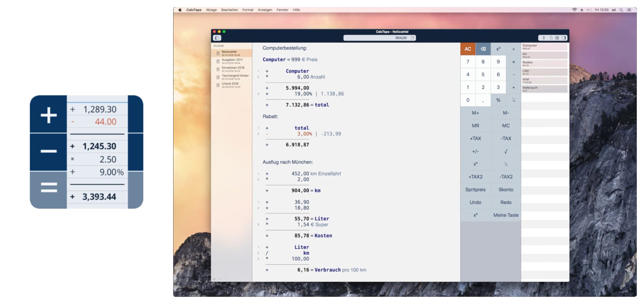Tap the +/- sign change key
Image resolution: width=644 pixels, height=304 pixels.
click(475, 151)
